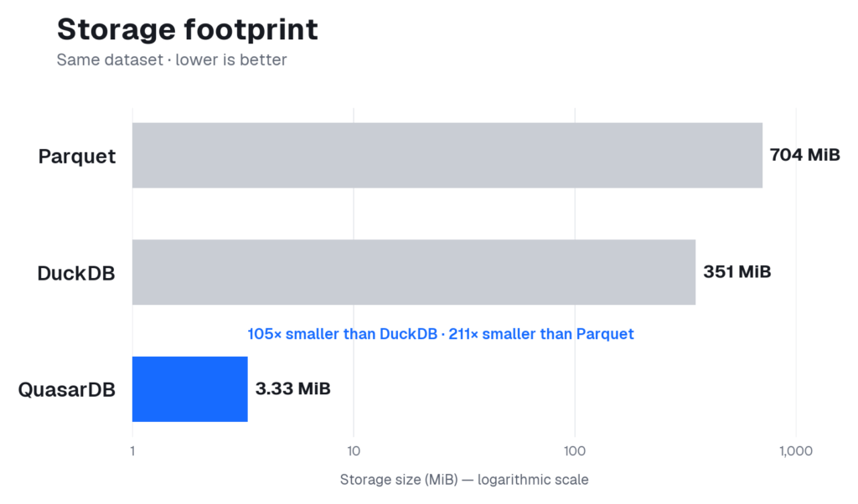The height and width of the screenshot is (504, 858).
Task: Click the gray Parquet bar
Action: 447,155
